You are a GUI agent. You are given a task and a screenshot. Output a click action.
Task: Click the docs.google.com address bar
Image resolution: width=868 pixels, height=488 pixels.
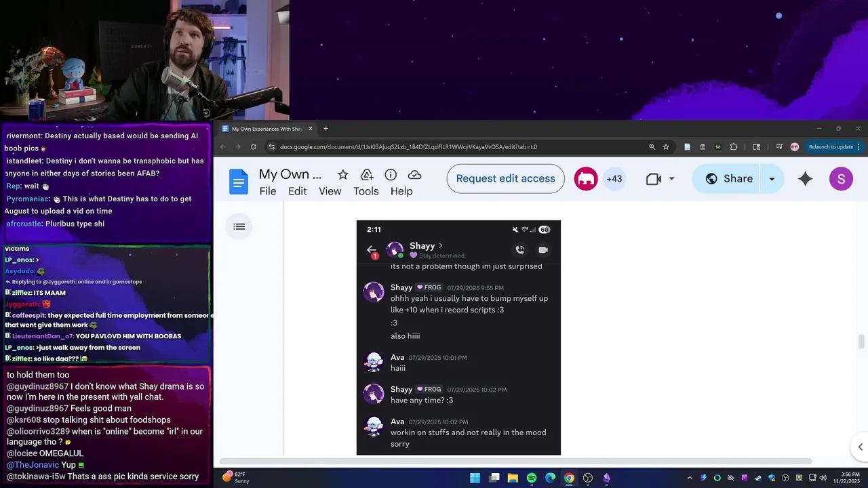454,146
